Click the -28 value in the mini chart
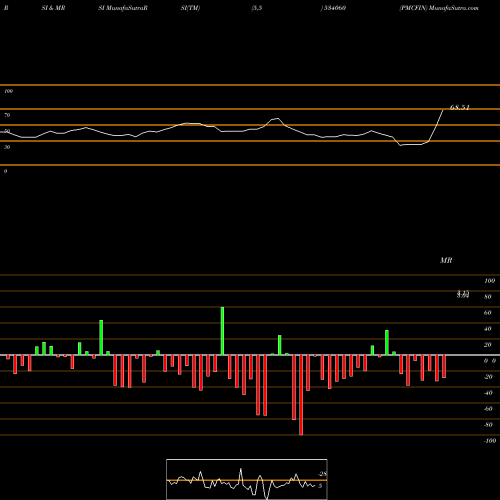 pyautogui.click(x=322, y=474)
